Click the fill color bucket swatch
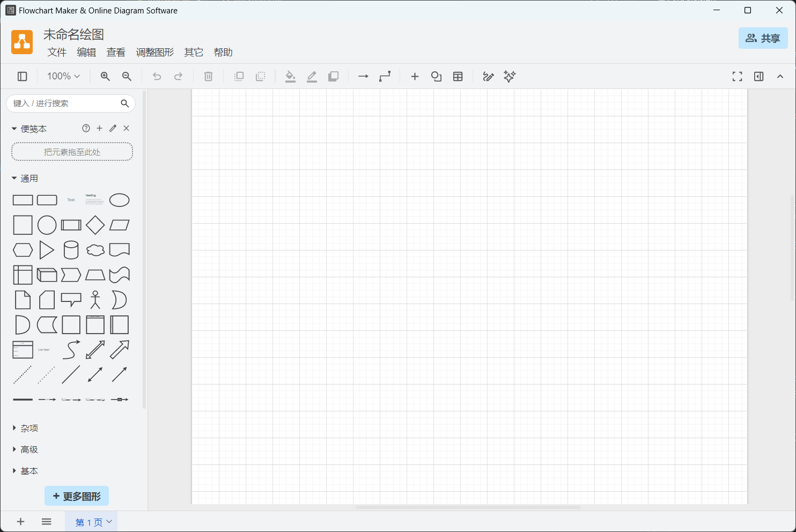The width and height of the screenshot is (796, 532). pos(290,77)
